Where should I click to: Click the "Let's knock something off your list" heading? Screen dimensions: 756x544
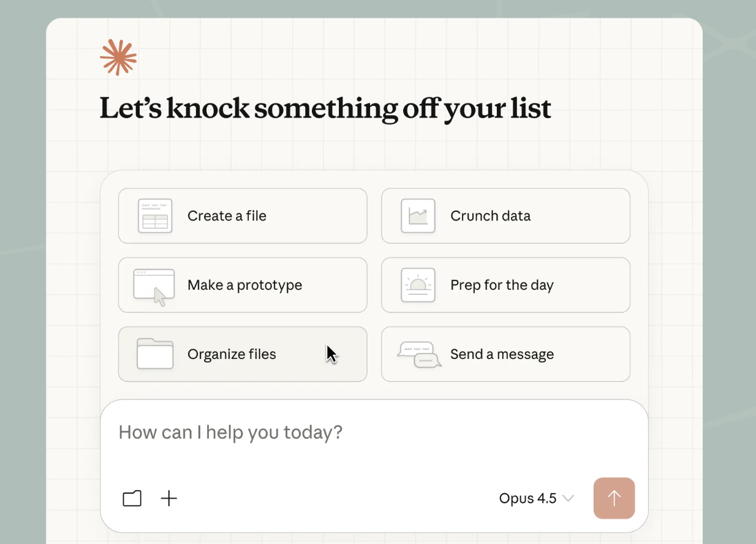(325, 108)
